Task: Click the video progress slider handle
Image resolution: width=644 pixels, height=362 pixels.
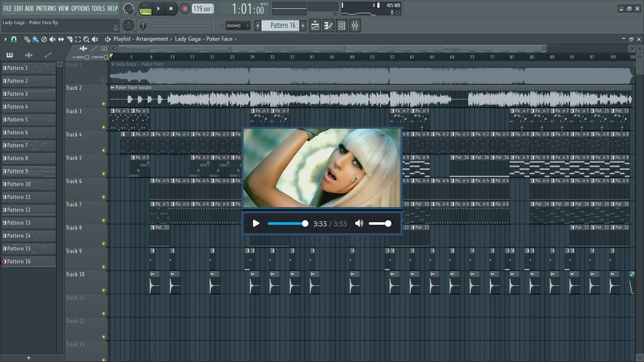Action: pos(305,223)
